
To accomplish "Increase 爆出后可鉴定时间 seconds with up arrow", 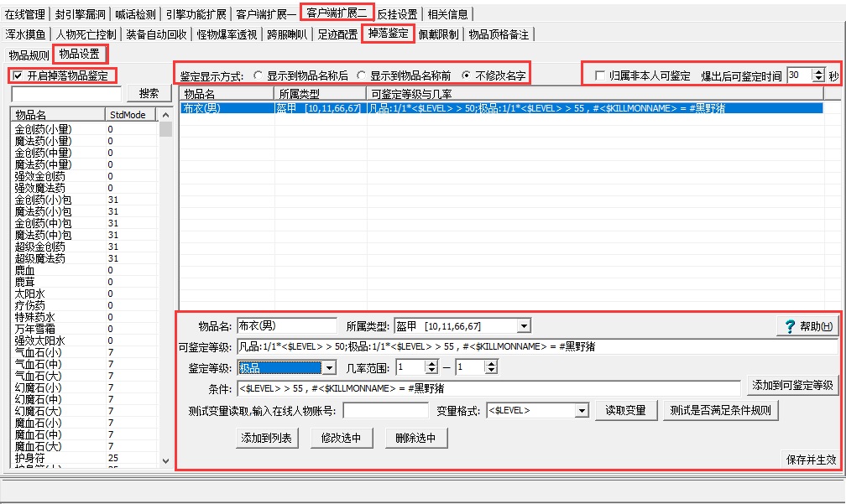I will coord(819,72).
